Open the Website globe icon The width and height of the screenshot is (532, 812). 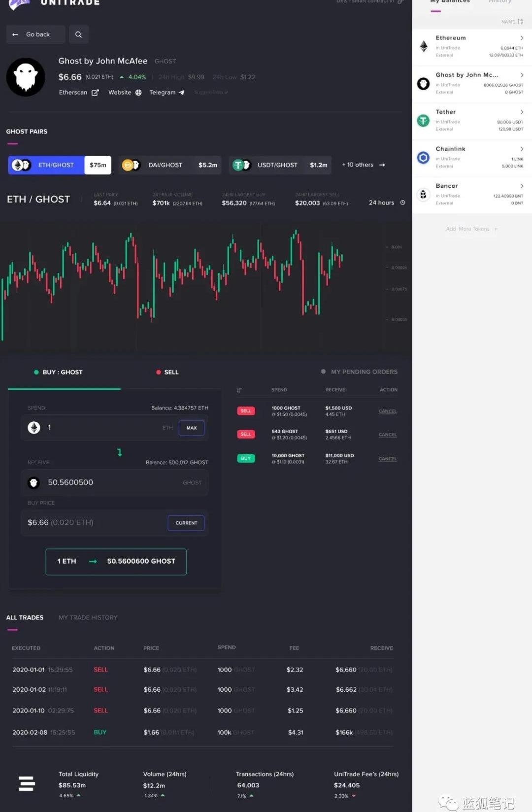138,93
